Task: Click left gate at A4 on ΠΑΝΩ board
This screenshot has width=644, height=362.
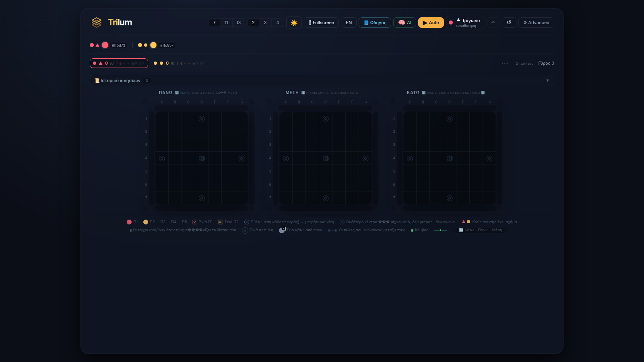Action: (x=162, y=158)
